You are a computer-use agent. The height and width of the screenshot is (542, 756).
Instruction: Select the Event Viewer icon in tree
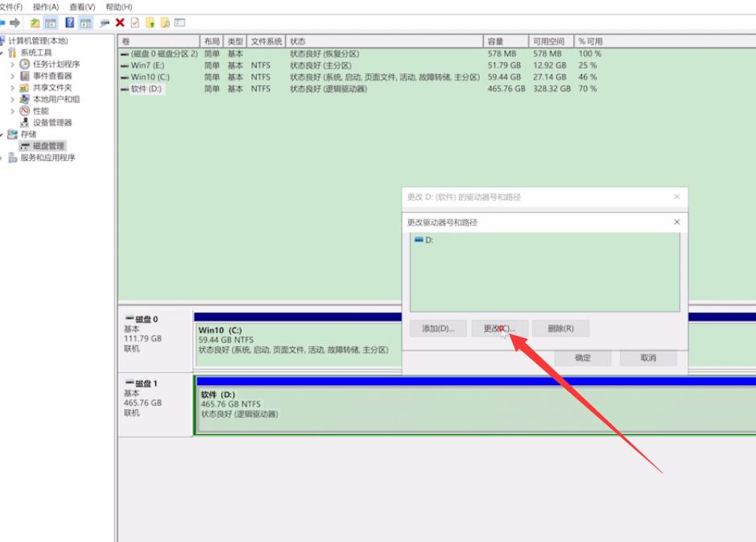coord(25,76)
